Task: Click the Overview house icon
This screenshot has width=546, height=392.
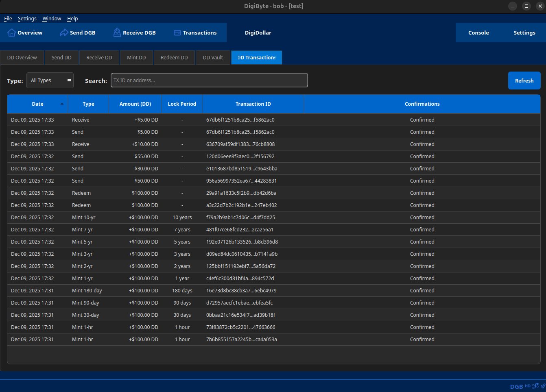Action: tap(12, 33)
